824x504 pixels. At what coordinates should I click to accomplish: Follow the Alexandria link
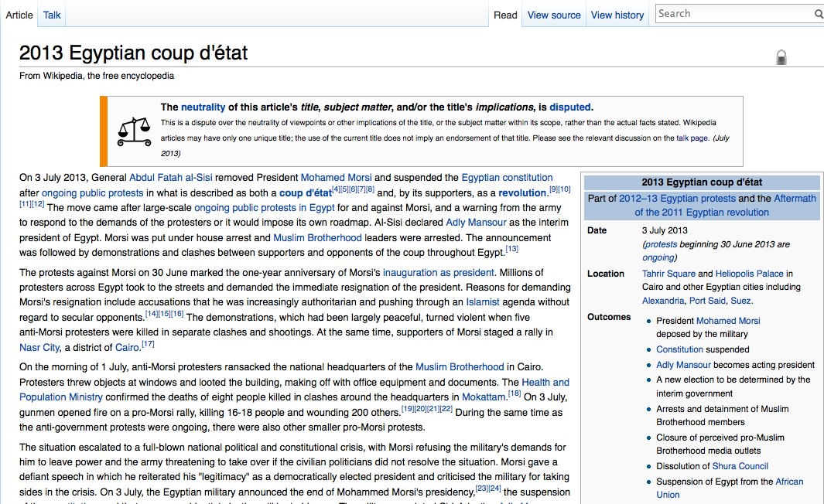[663, 301]
